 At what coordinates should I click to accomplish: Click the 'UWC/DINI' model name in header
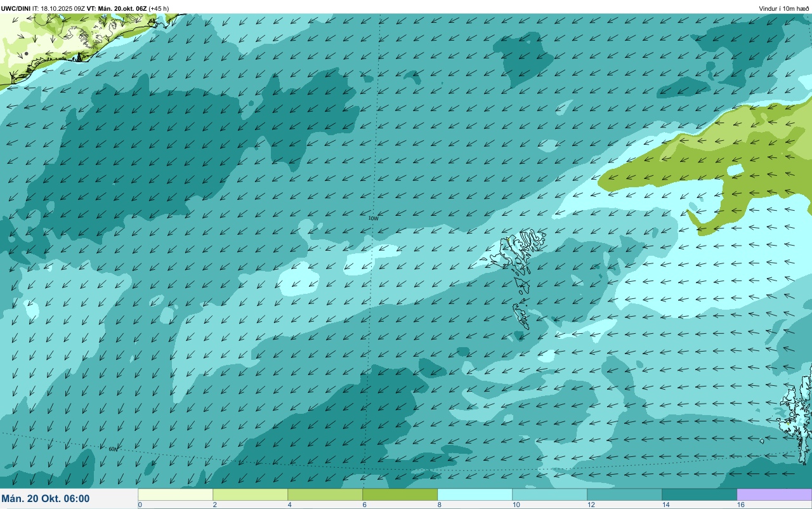[x=16, y=8]
